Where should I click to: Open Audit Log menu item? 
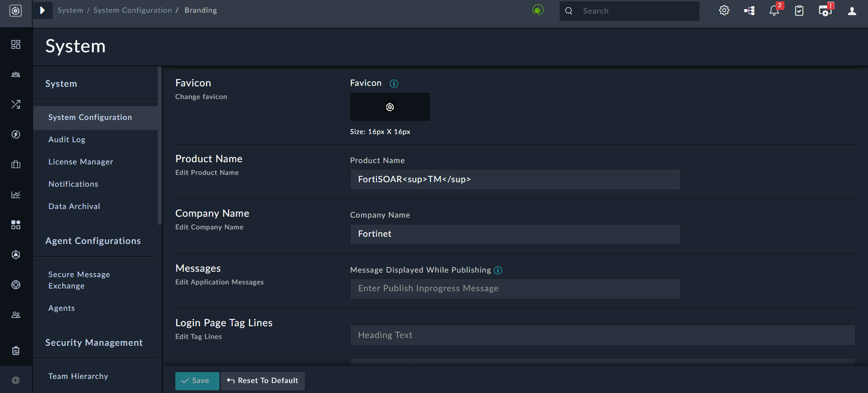67,139
